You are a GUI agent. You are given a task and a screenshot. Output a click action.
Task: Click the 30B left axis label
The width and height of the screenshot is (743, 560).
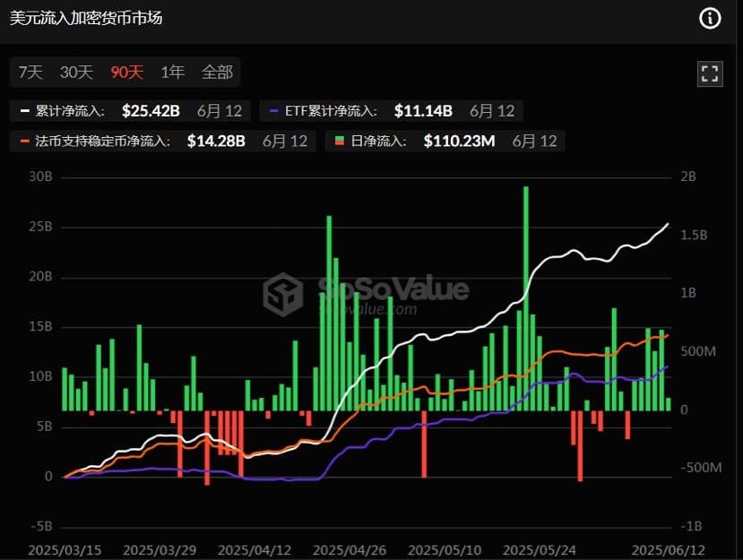[40, 177]
